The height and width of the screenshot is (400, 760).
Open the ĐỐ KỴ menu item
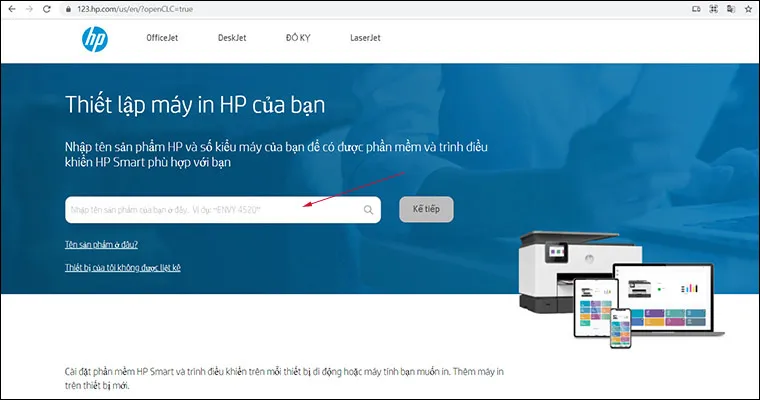click(x=298, y=38)
